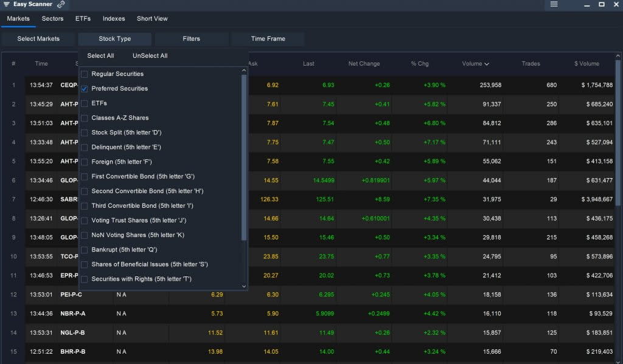This screenshot has width=623, height=364.
Task: Check the ETFs filter option
Action: tap(84, 104)
